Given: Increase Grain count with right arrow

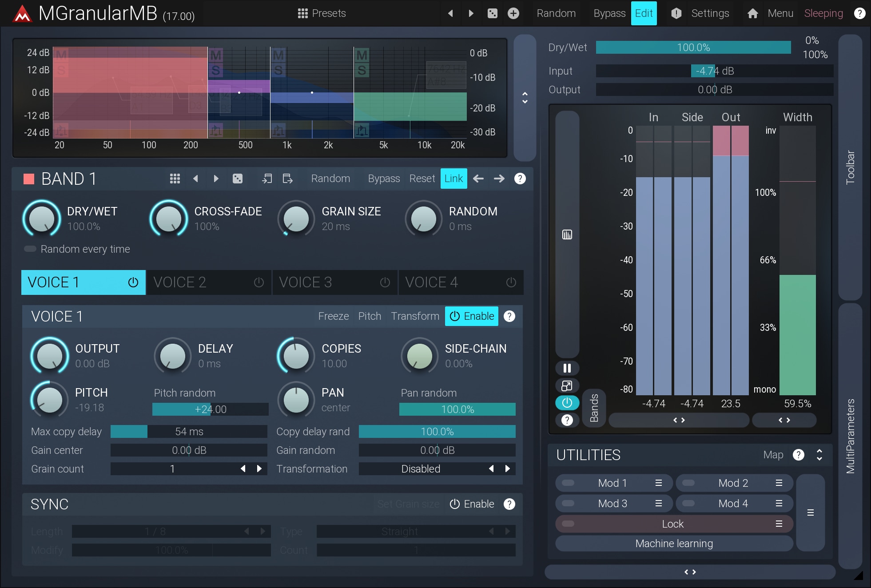Looking at the screenshot, I should tap(259, 469).
